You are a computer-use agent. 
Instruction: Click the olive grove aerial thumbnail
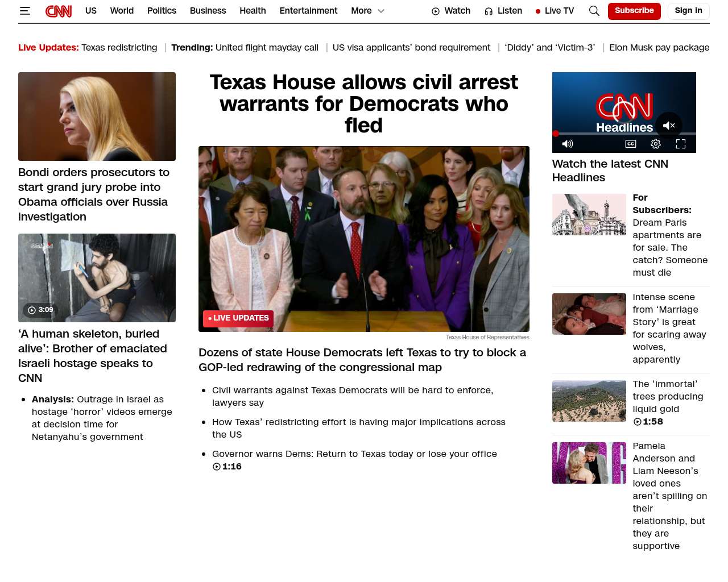click(x=589, y=401)
